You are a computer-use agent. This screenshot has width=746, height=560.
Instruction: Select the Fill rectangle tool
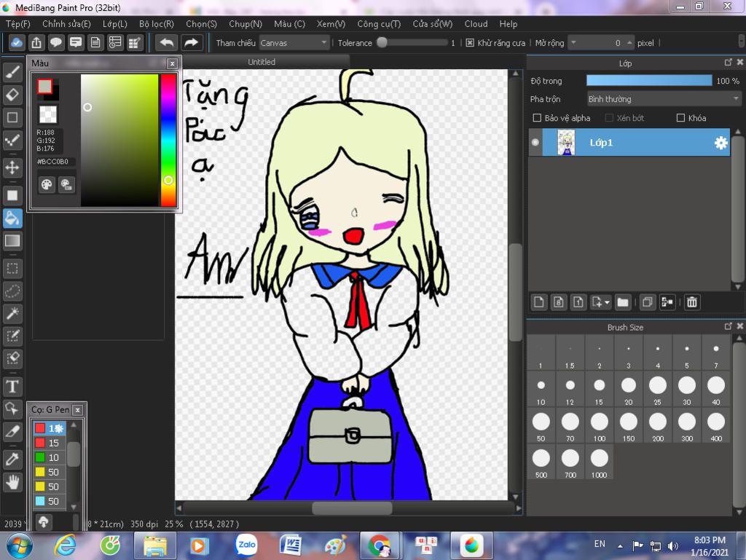tap(12, 195)
